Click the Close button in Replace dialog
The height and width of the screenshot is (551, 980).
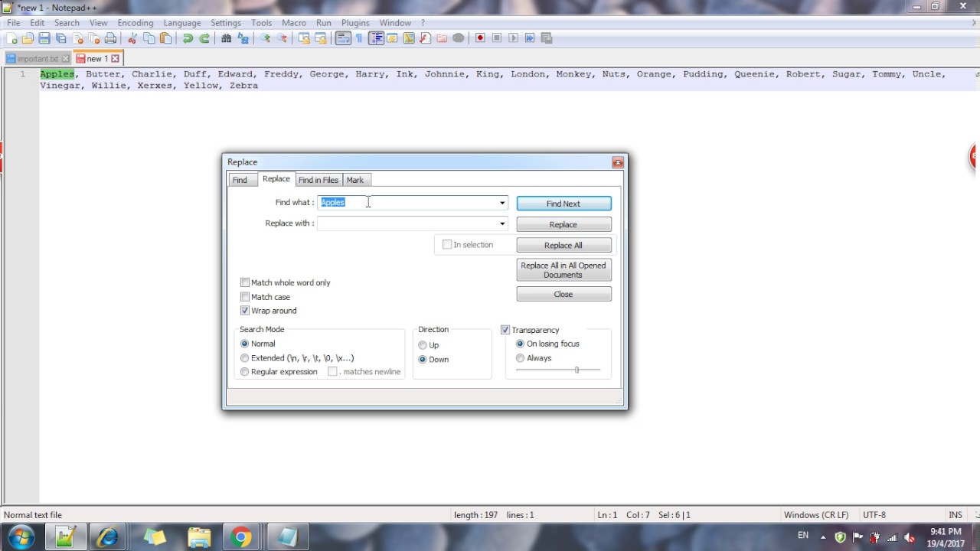(563, 294)
